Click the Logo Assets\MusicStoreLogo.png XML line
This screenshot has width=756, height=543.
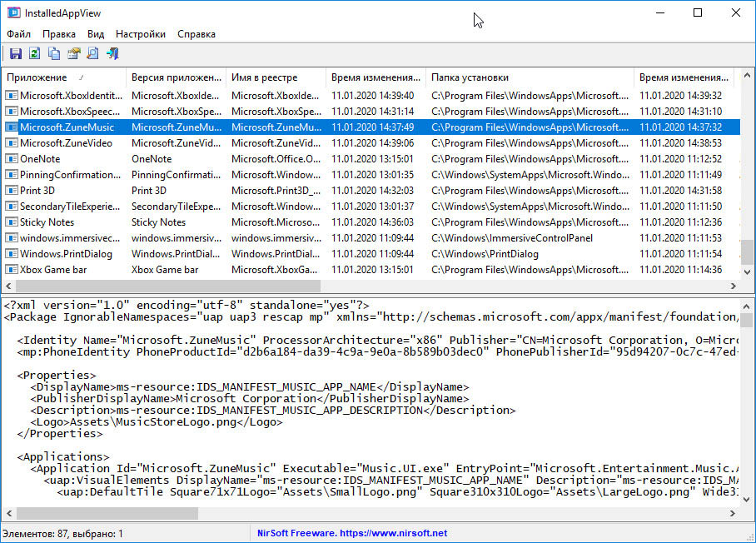tap(157, 422)
